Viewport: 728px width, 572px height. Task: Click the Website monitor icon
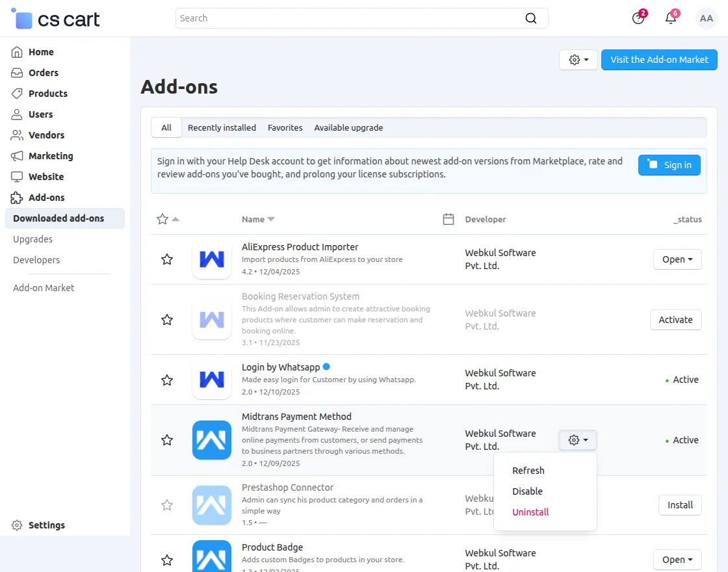pyautogui.click(x=17, y=177)
